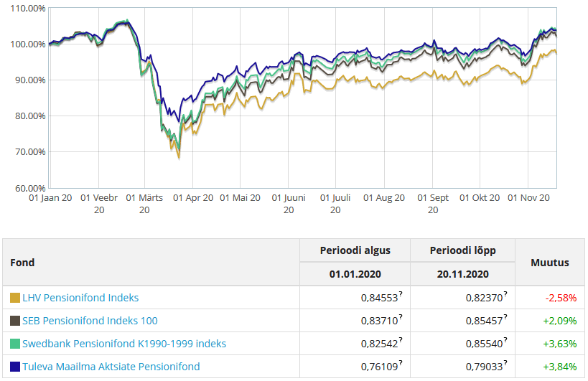Click the '01 Juuli 20' axis label

click(335, 204)
